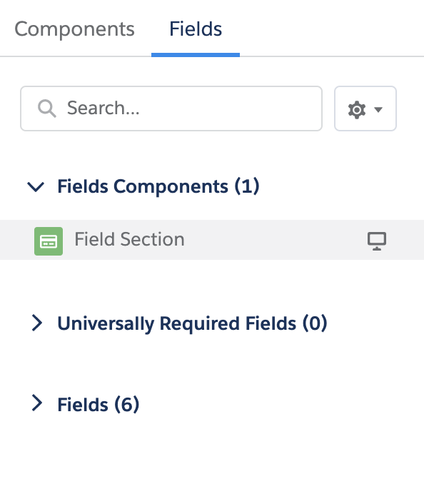Click the settings button border around gear
The width and height of the screenshot is (424, 504).
click(365, 109)
